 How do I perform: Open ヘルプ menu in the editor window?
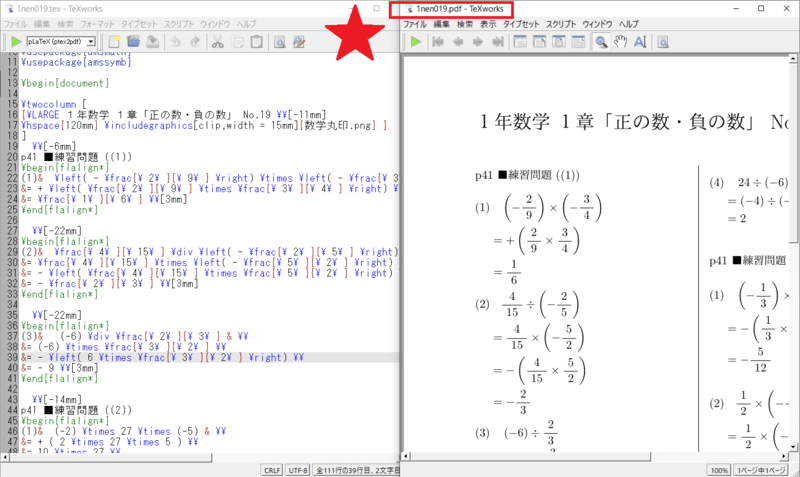coord(246,24)
